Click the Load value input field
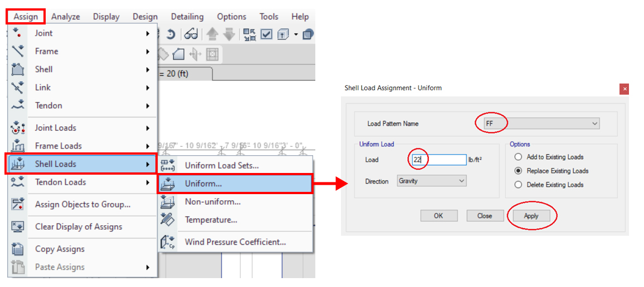 point(438,160)
